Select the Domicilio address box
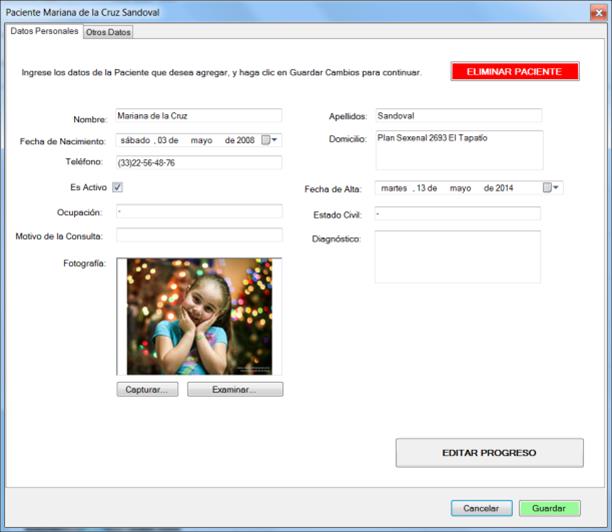This screenshot has height=532, width=612. pos(458,150)
